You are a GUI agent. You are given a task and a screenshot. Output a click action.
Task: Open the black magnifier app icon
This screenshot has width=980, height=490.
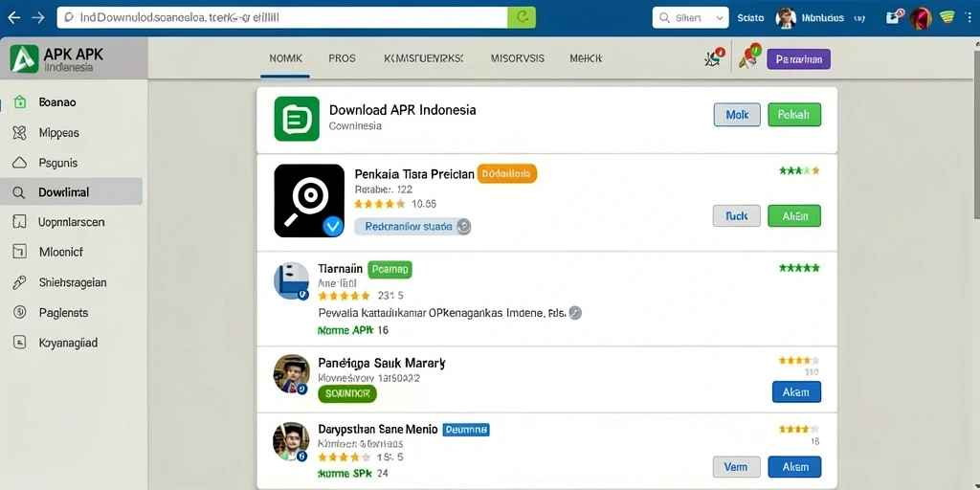pyautogui.click(x=309, y=201)
